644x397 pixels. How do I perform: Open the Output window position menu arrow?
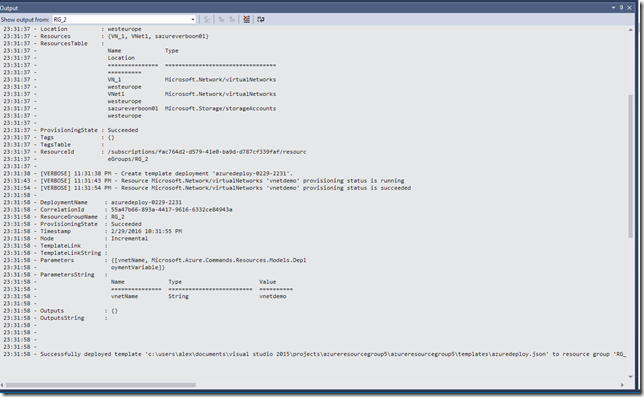613,7
